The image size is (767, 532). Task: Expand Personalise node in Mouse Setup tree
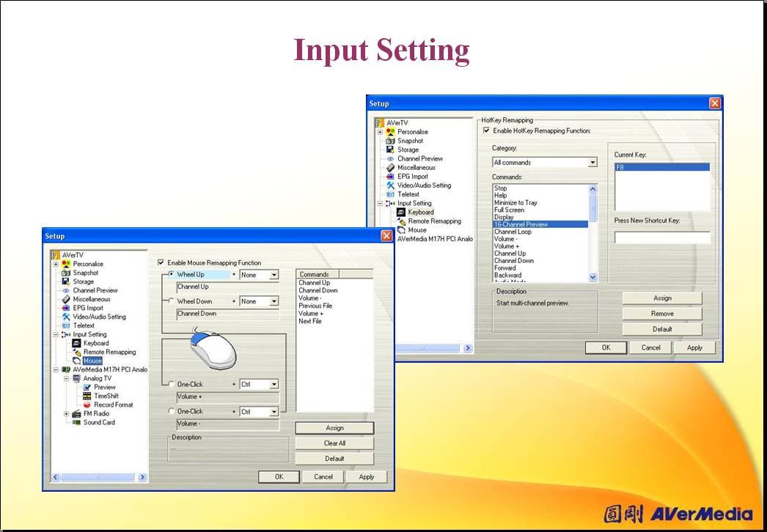pyautogui.click(x=56, y=264)
